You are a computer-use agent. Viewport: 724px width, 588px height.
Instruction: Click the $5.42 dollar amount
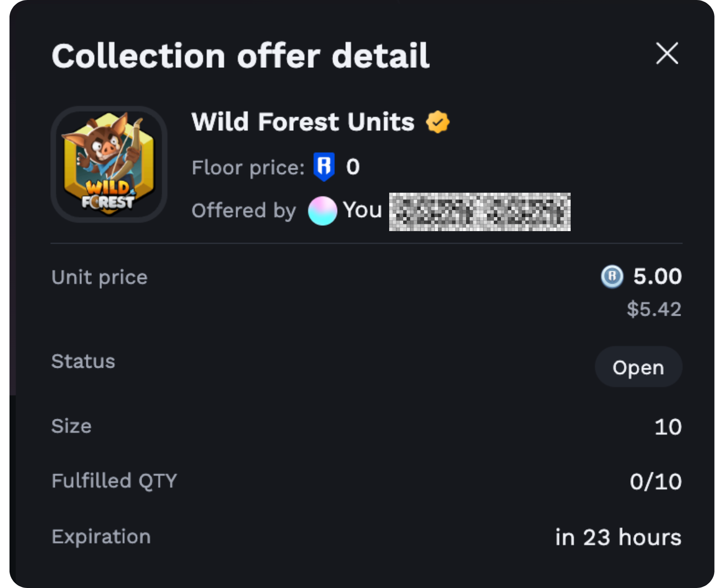tap(654, 309)
